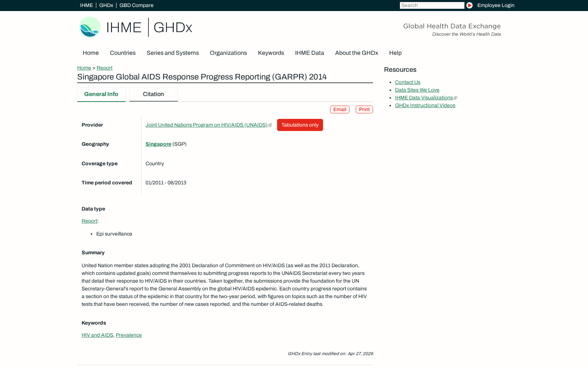Click the Time period covered label
588x368 pixels.
tap(107, 183)
